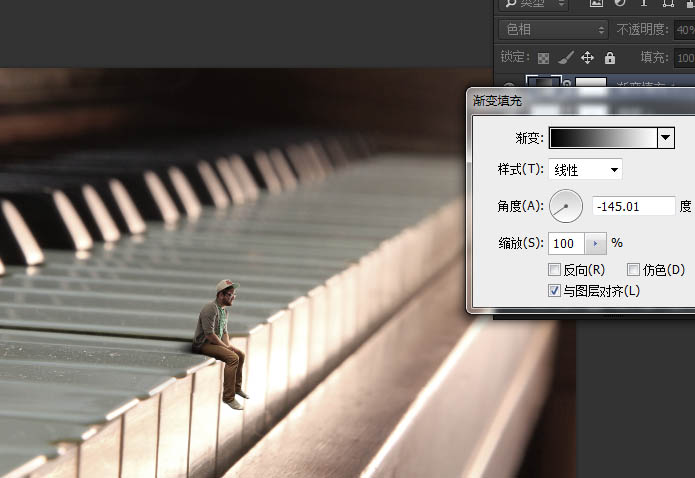Lock transparent pixels with checkerboard icon
Screen dimensions: 695x478
(544, 58)
